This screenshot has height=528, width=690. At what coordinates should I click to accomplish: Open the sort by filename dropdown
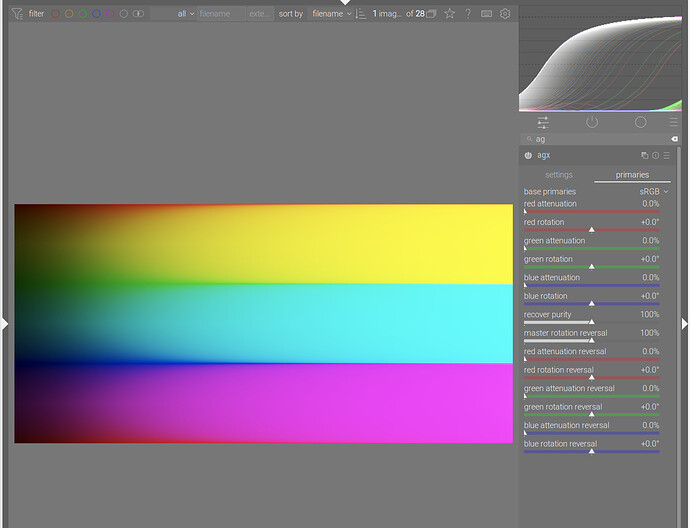332,14
